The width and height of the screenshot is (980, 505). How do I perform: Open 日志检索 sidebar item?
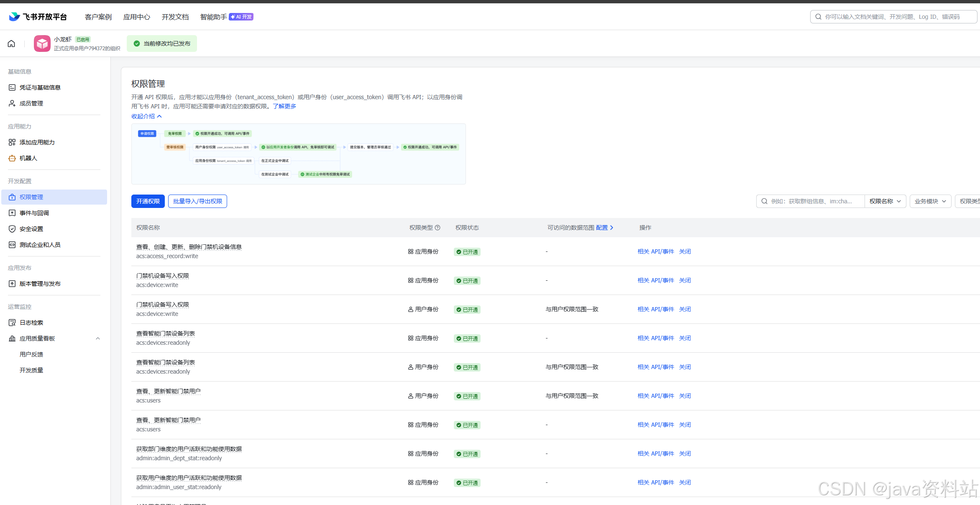tap(31, 323)
